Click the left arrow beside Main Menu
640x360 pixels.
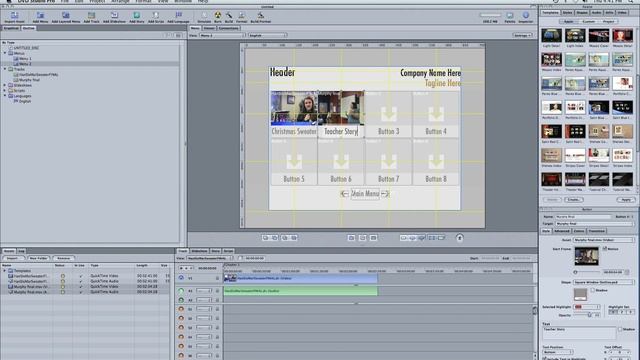[344, 194]
